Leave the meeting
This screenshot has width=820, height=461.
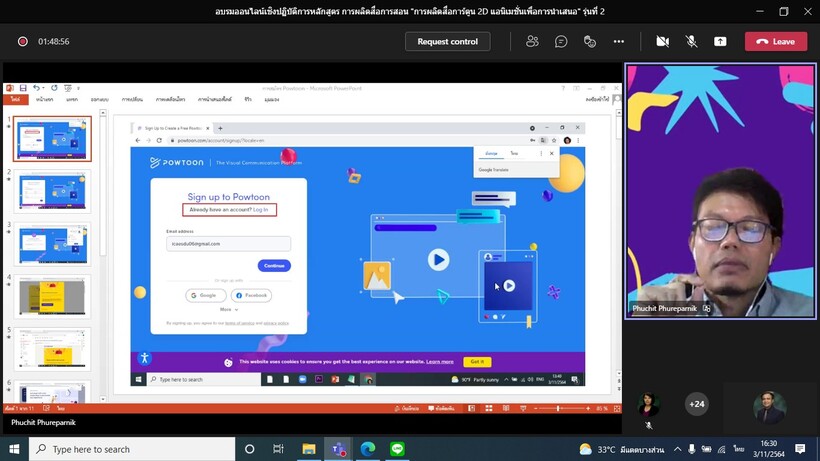(776, 41)
